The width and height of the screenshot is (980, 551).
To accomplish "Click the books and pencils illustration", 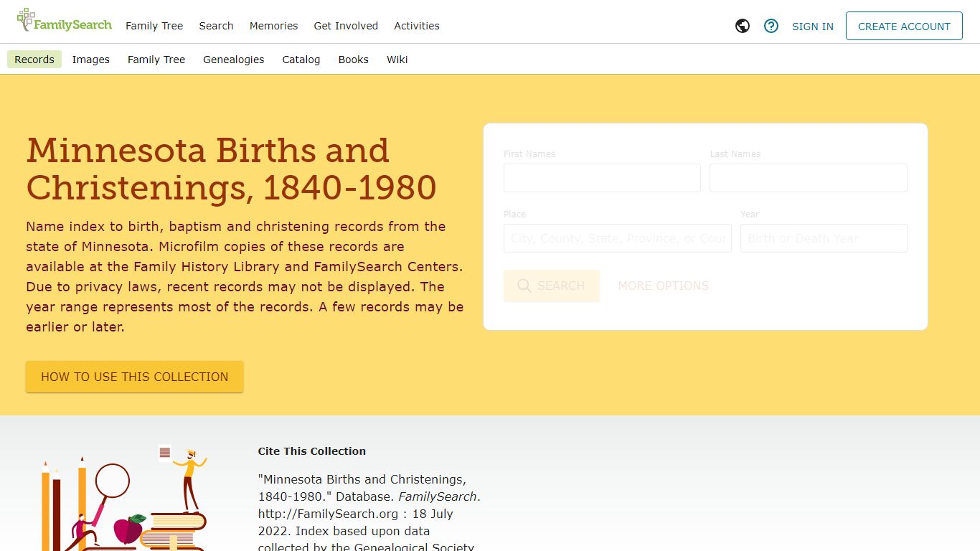I will tap(123, 498).
